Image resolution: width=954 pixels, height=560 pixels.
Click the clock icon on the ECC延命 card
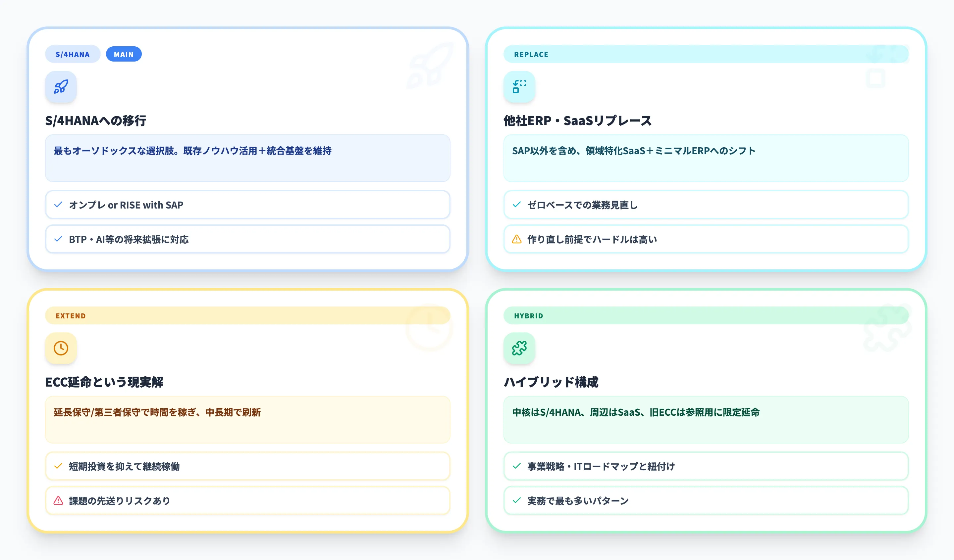61,349
